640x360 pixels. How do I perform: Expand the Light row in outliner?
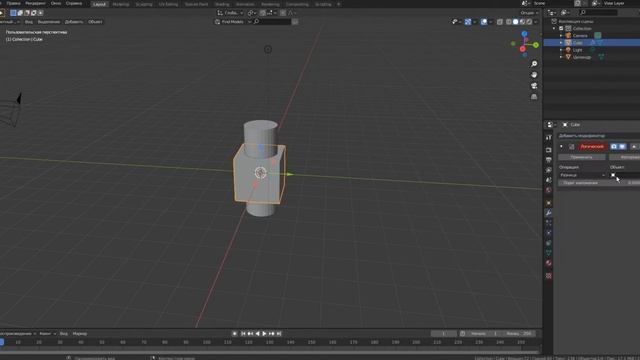(561, 50)
